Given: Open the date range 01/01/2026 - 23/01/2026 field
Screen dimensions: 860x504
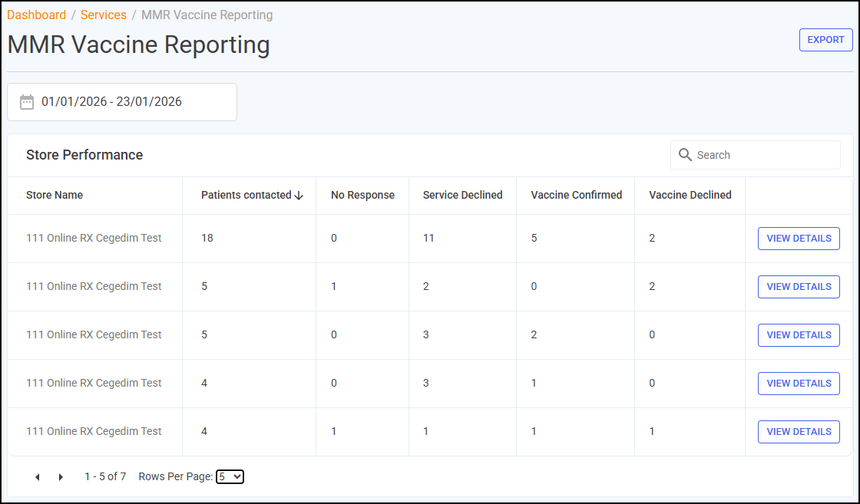Looking at the screenshot, I should [x=122, y=102].
